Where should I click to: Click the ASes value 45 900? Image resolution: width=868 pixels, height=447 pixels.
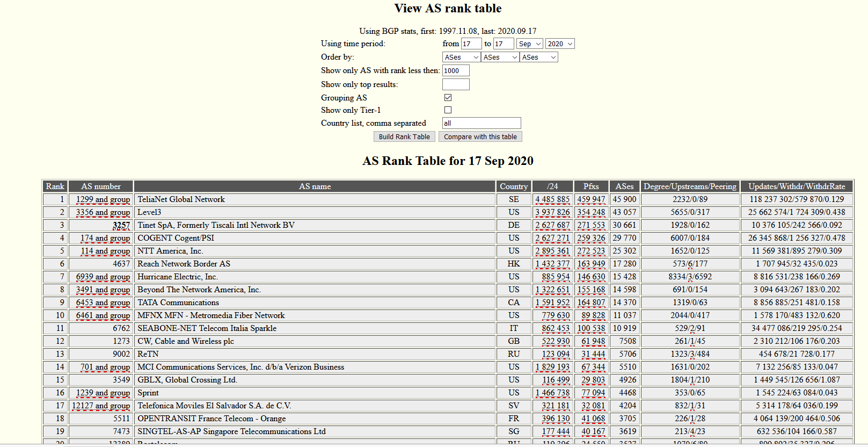(624, 199)
